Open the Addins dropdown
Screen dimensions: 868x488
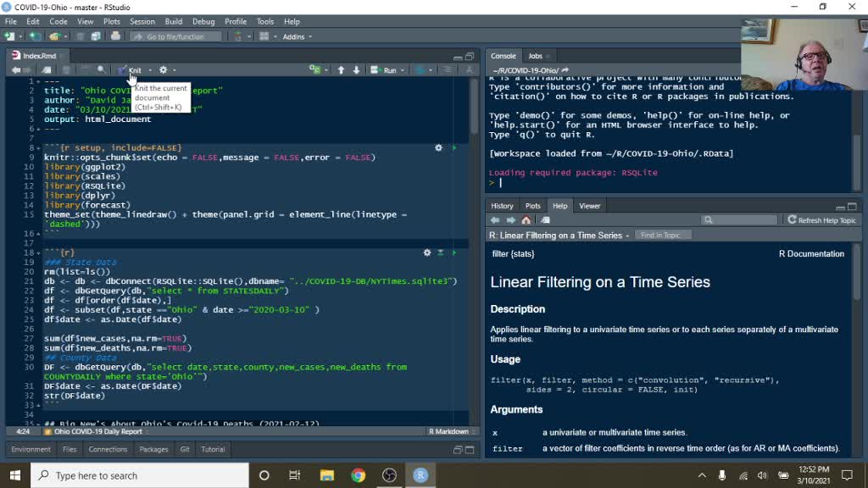298,36
